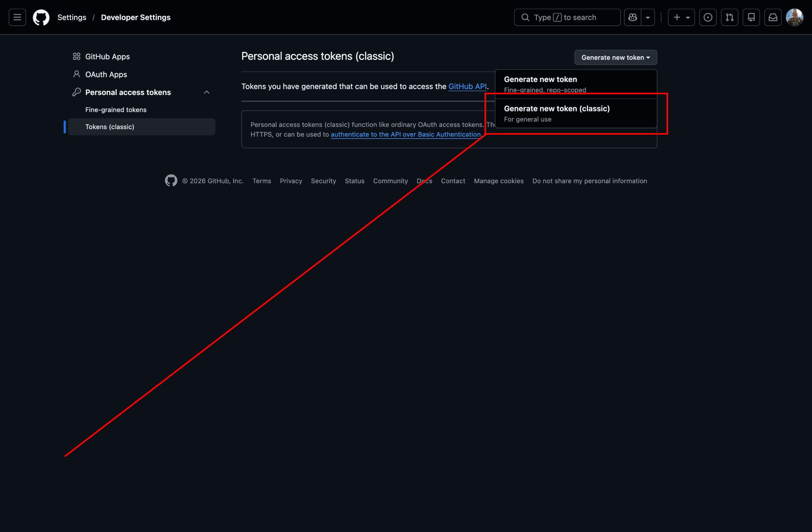
Task: Click Do not share my personal information
Action: (590, 181)
